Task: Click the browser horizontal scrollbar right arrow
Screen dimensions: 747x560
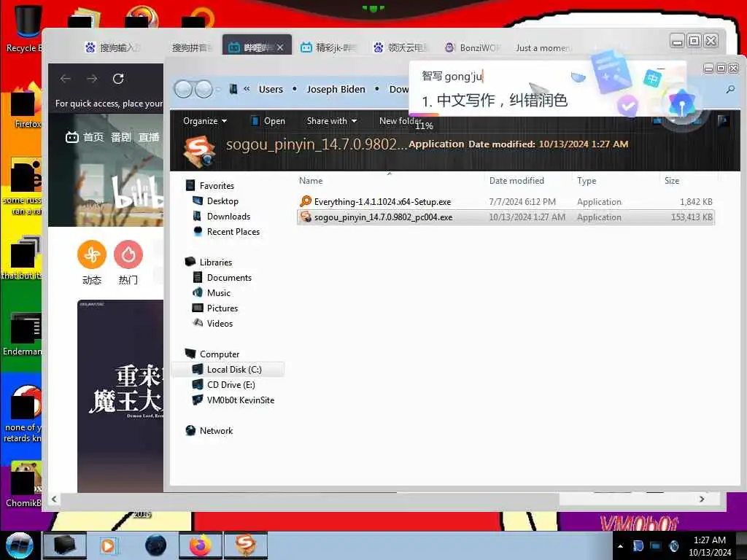Action: [x=701, y=499]
